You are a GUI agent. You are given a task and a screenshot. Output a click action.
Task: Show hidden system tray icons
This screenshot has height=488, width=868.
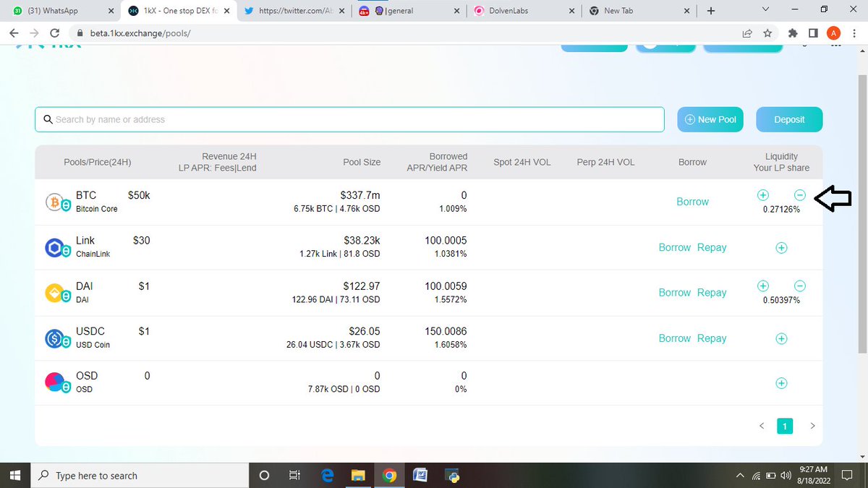point(739,475)
